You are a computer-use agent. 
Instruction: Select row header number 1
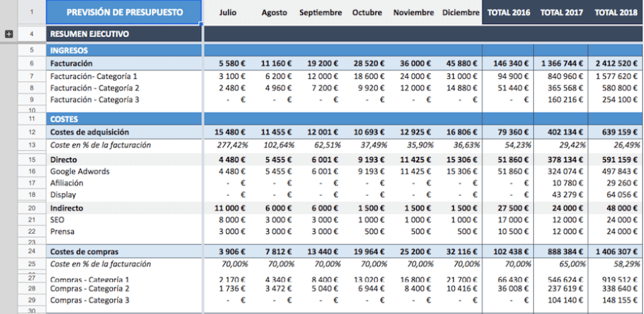[31, 13]
